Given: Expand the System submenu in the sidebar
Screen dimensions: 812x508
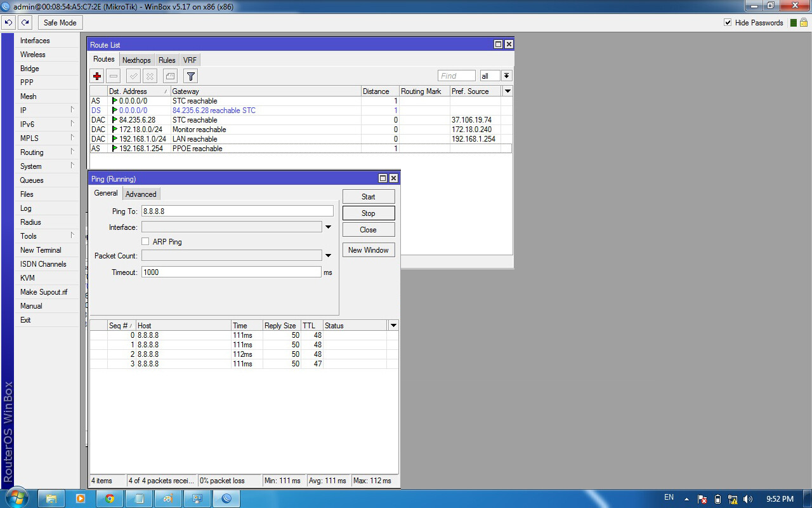Looking at the screenshot, I should point(72,166).
